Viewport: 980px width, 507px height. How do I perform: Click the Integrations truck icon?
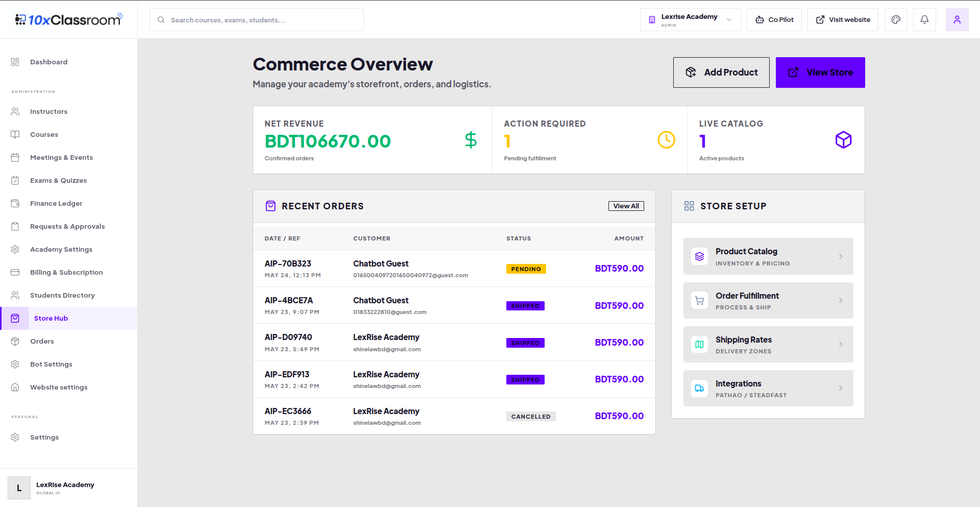tap(700, 388)
